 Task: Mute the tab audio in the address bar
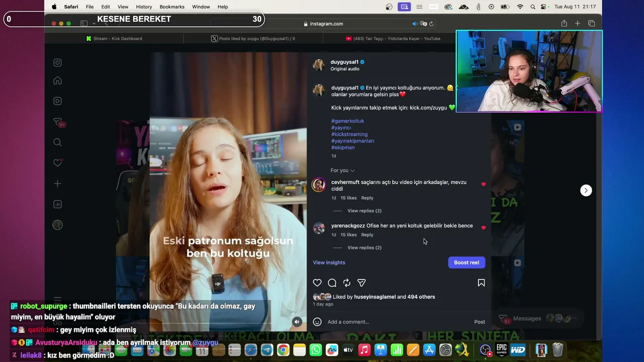point(415,24)
